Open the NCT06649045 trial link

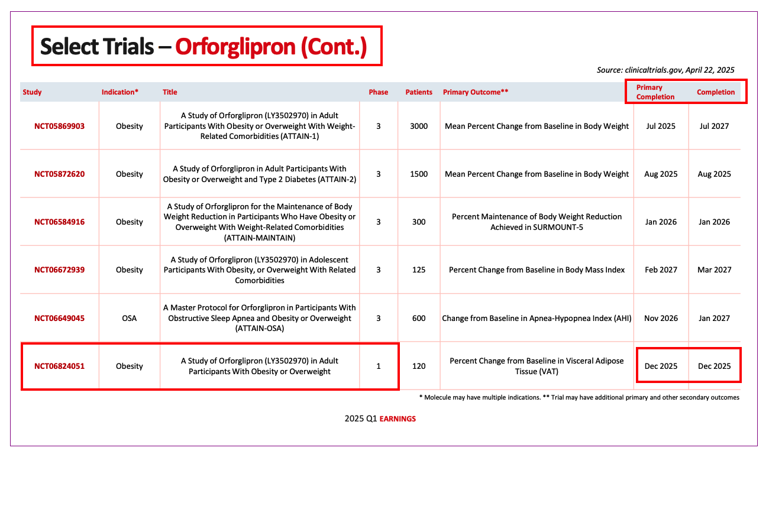pos(59,318)
